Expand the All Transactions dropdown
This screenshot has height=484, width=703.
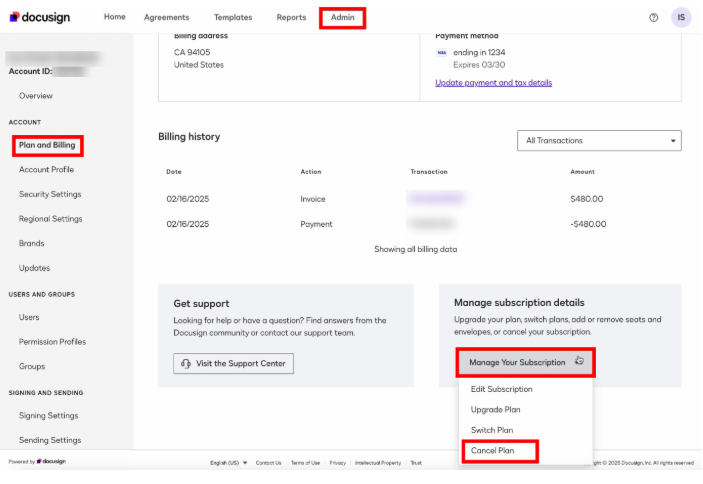[599, 141]
